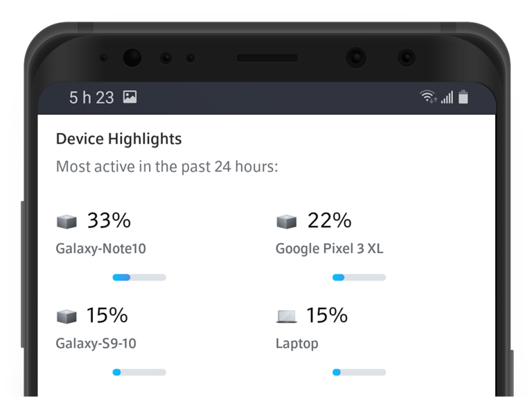
Task: Tap the Laptop device icon
Action: pyautogui.click(x=286, y=317)
